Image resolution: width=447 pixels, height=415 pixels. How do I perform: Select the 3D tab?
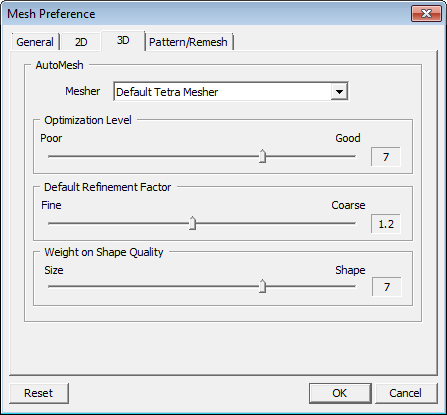[x=123, y=41]
